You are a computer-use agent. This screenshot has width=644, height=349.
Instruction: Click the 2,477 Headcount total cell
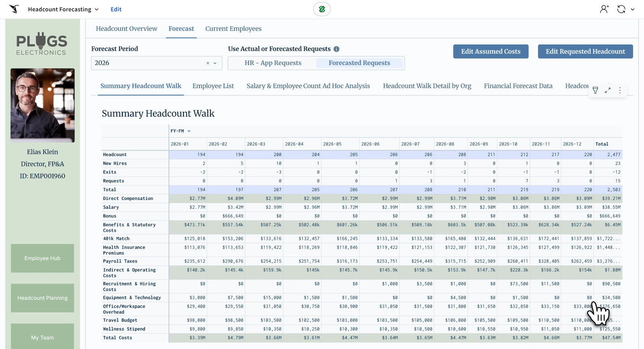(x=614, y=155)
